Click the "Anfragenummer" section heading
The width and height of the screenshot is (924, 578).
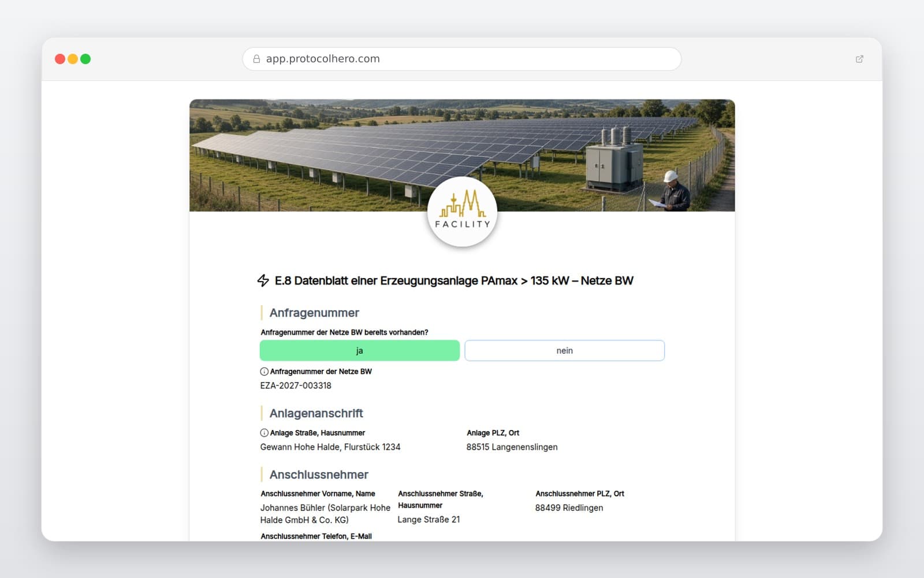[314, 313]
